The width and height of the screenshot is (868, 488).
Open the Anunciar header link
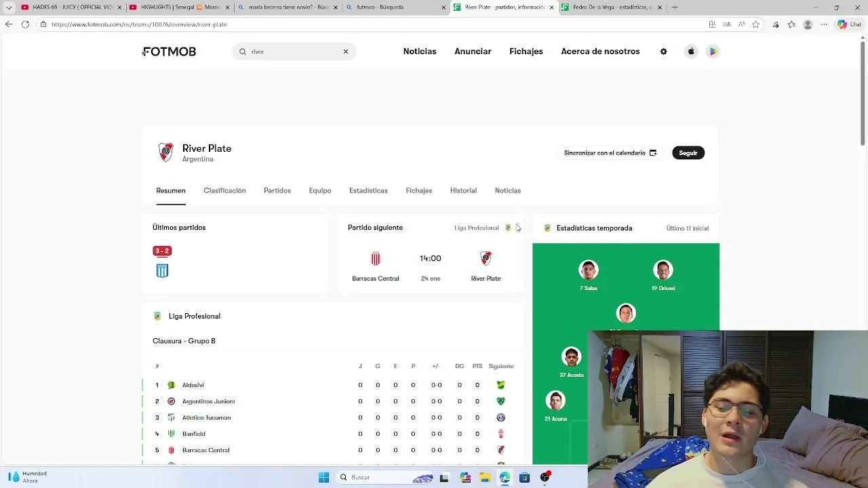[x=473, y=52]
